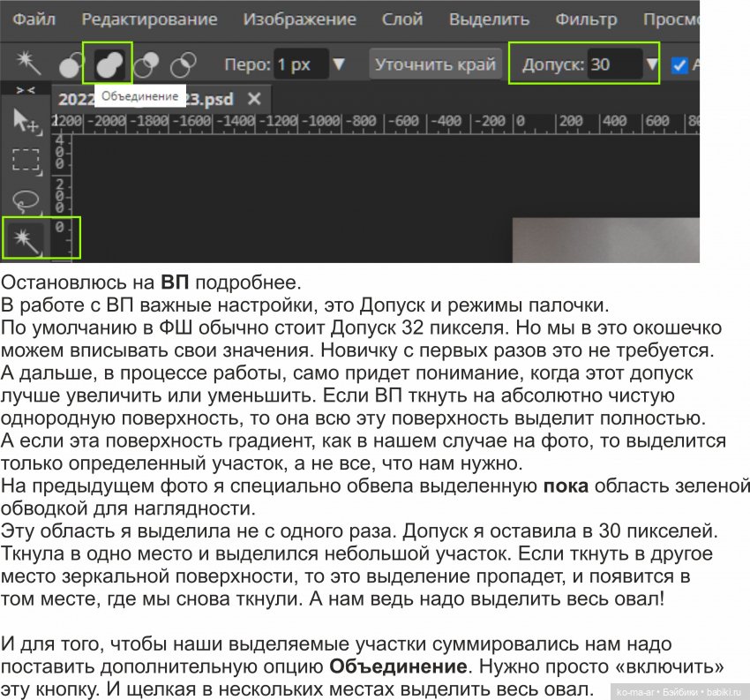
Task: Open the Допуск tolerance dropdown arrow
Action: tap(653, 64)
